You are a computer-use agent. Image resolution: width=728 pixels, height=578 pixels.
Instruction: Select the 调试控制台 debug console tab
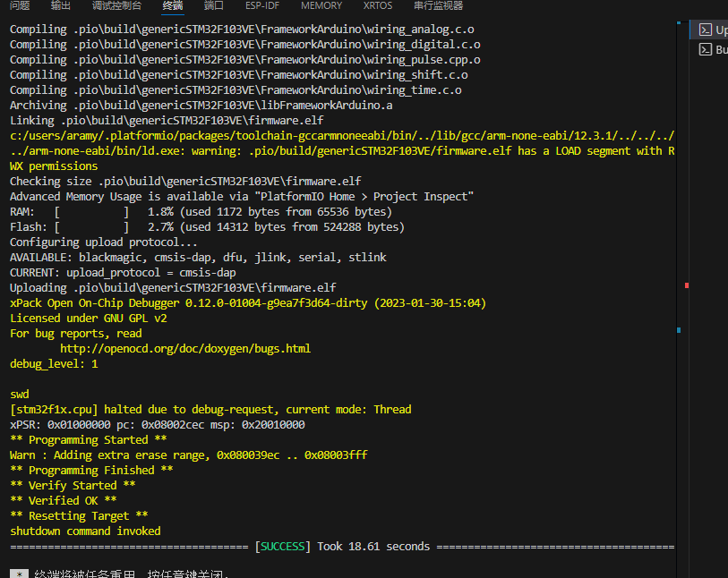(116, 5)
